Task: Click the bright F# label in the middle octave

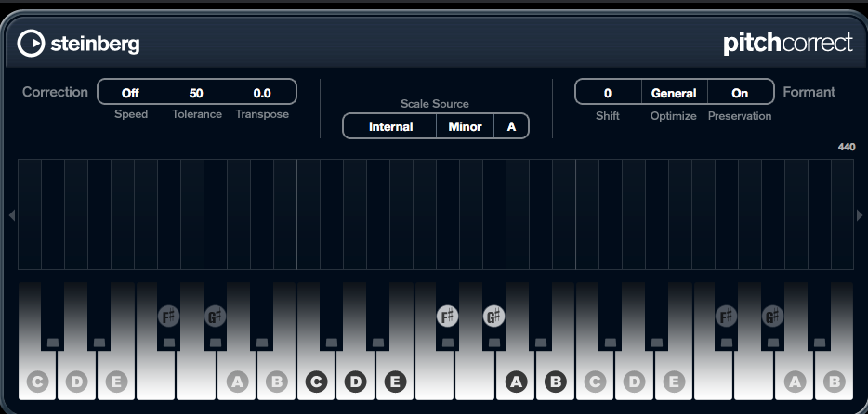Action: tap(447, 317)
